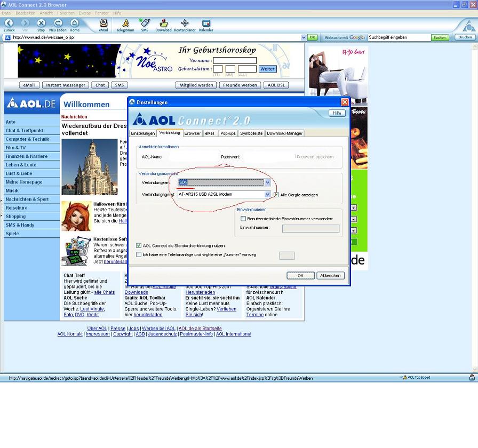Viewport: 478px width, 448px height.
Task: Toggle 'Alle Geräte anzeigen' checkbox
Action: 276,195
